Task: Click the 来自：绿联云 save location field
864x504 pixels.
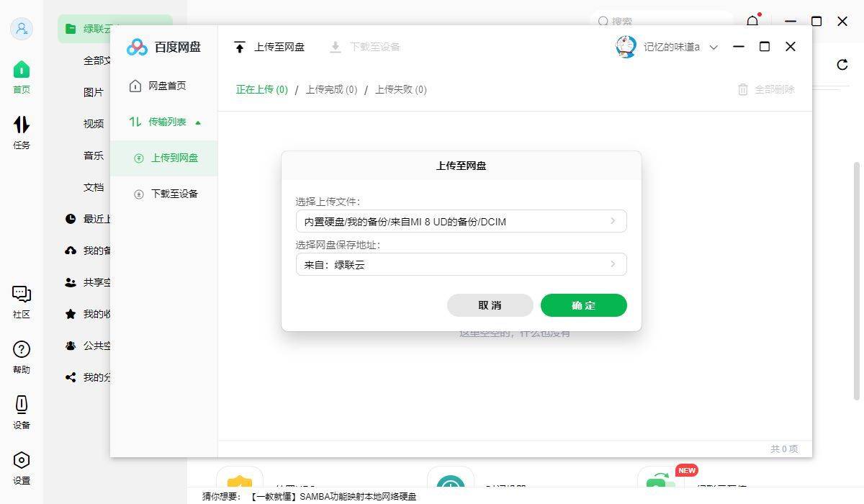Action: click(461, 264)
